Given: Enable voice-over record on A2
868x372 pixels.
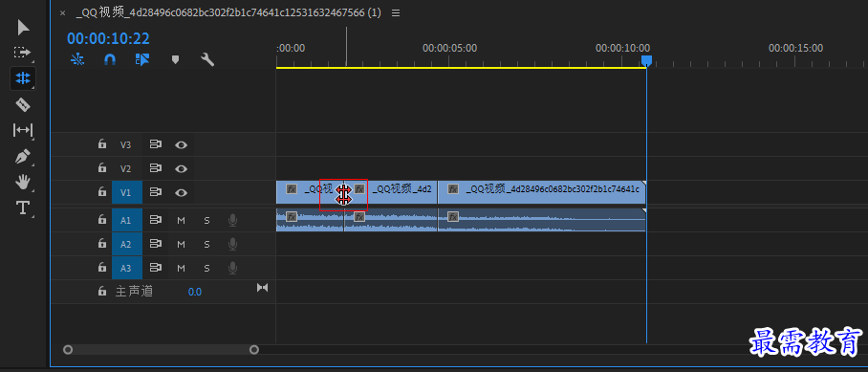Looking at the screenshot, I should click(x=233, y=244).
